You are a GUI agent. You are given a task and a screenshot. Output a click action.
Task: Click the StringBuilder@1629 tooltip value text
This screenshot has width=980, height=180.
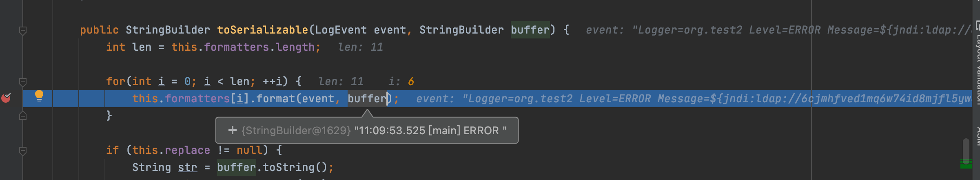tap(430, 130)
